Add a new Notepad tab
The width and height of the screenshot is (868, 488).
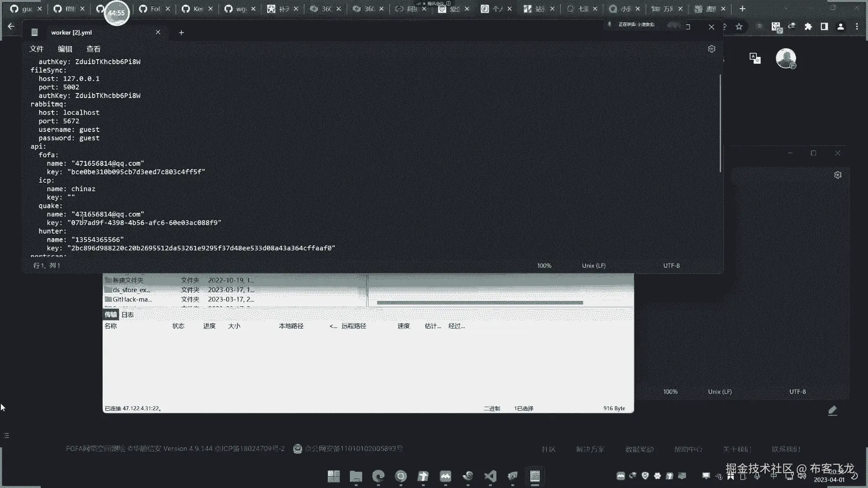181,33
